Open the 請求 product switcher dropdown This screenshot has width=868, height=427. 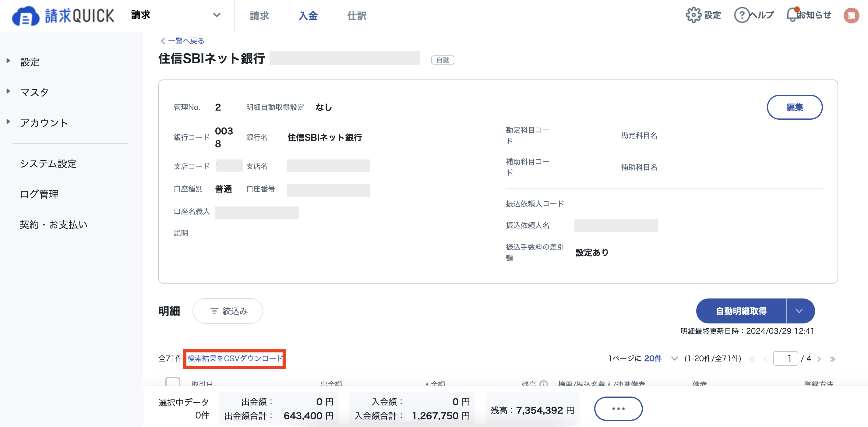(x=176, y=15)
